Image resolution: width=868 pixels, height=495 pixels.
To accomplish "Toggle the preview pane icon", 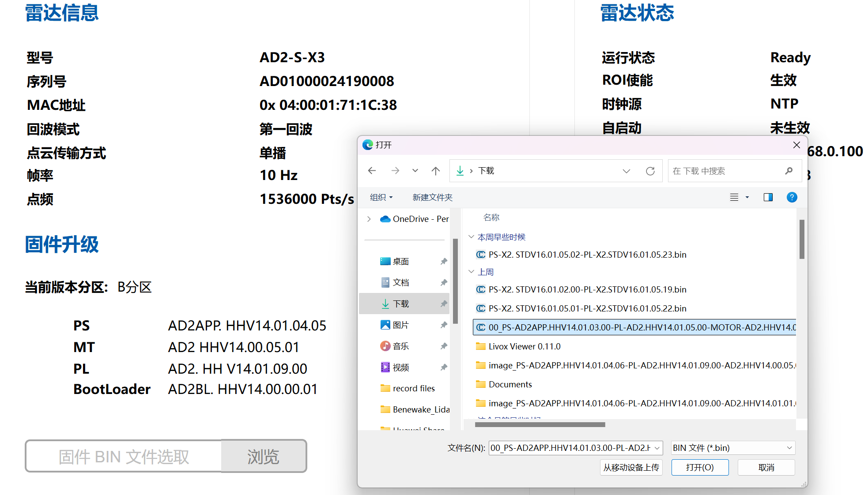I will (x=768, y=197).
